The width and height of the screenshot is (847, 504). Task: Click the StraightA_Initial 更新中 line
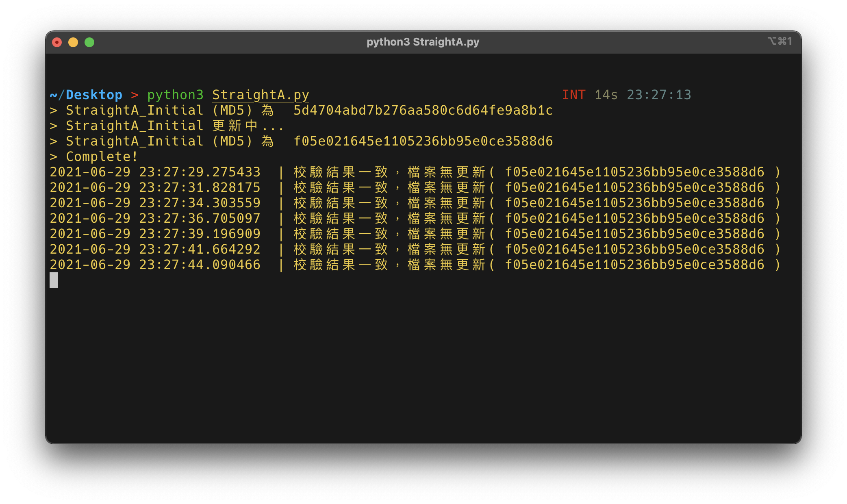click(x=167, y=126)
